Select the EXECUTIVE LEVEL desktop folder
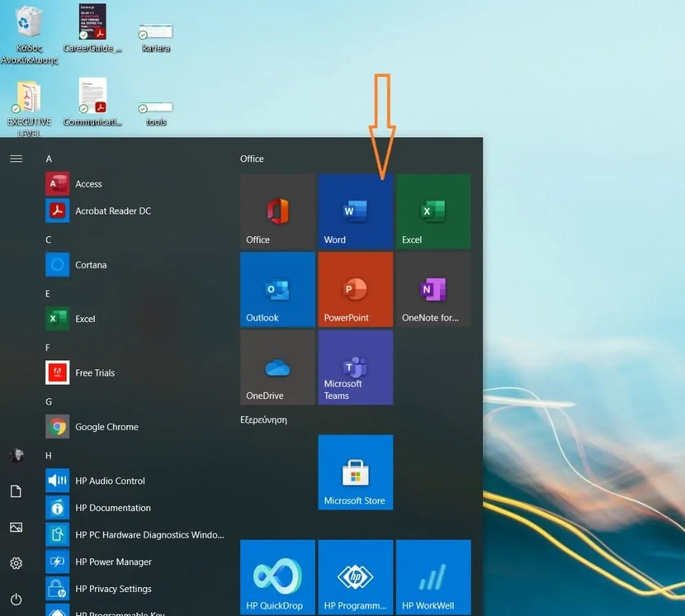The image size is (685, 616). click(x=29, y=109)
